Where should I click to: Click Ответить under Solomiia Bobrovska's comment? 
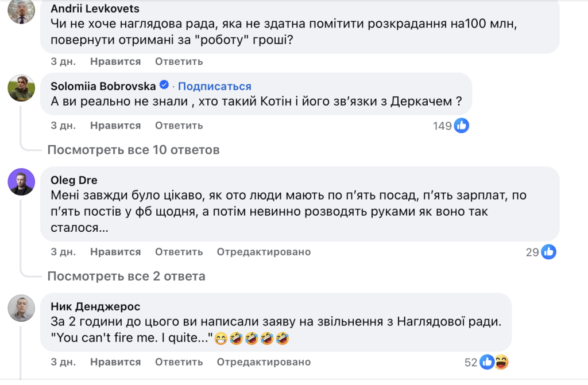pyautogui.click(x=179, y=125)
